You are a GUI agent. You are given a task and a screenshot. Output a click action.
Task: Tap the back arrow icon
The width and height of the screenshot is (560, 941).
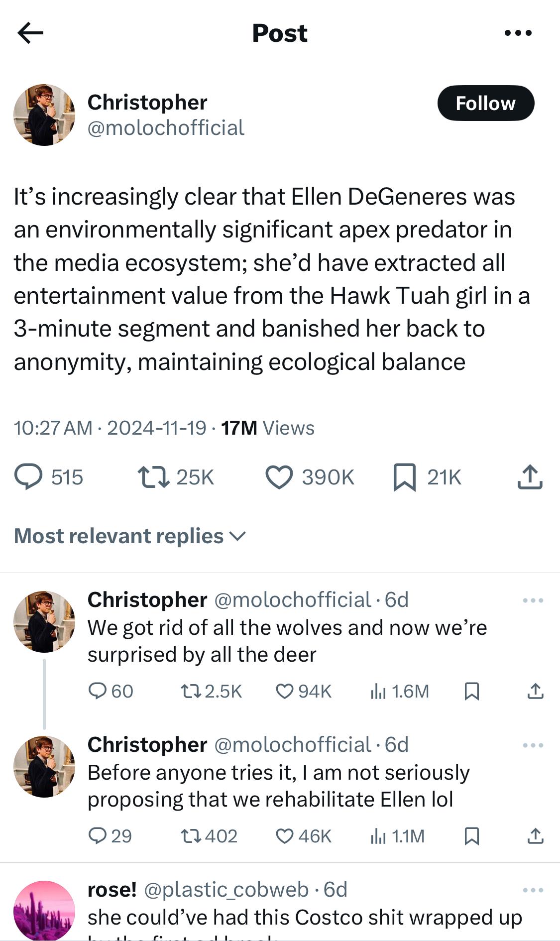(30, 33)
